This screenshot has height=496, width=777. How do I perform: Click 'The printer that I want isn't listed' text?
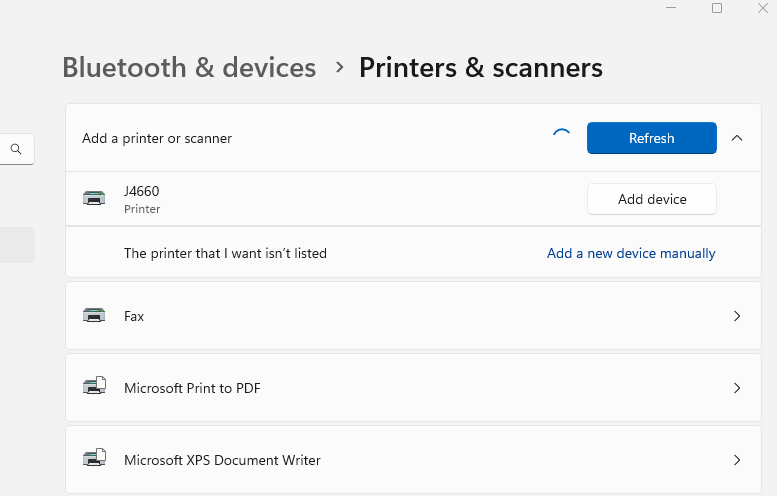pyautogui.click(x=225, y=253)
